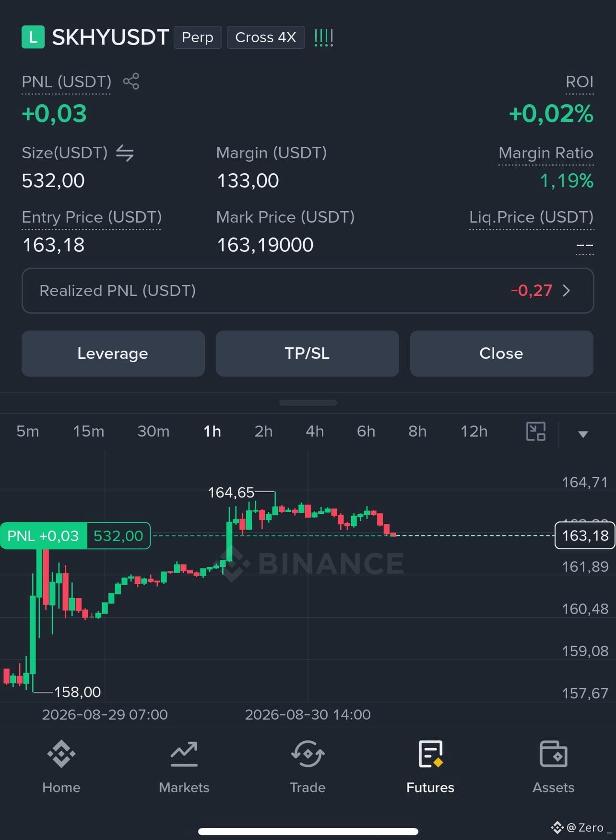Open the Trade tab icon
Viewport: 616px width, 840px height.
tap(308, 754)
